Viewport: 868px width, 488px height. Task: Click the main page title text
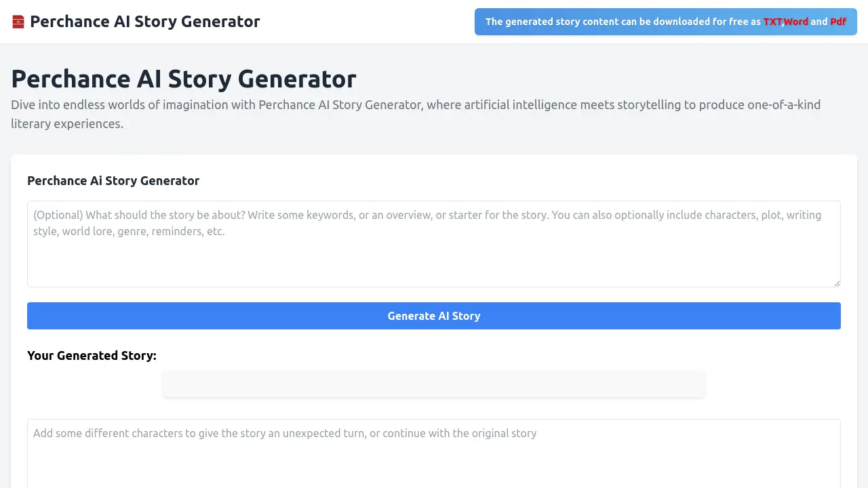click(x=184, y=79)
